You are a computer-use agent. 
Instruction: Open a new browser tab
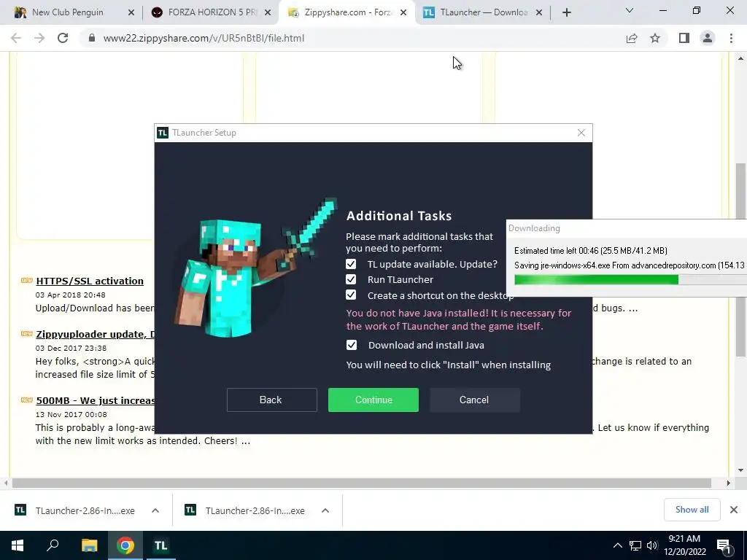tap(566, 13)
